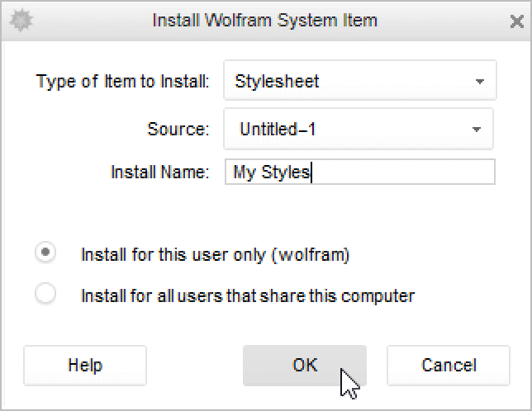This screenshot has width=532, height=411.
Task: Click the 'Install for this user only (wolfram)' label
Action: pyautogui.click(x=215, y=255)
